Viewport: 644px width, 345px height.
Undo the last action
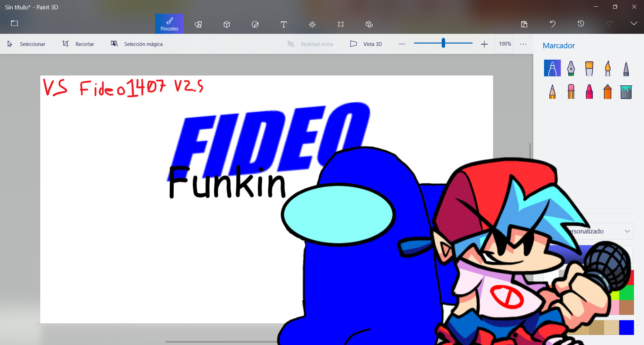(553, 24)
